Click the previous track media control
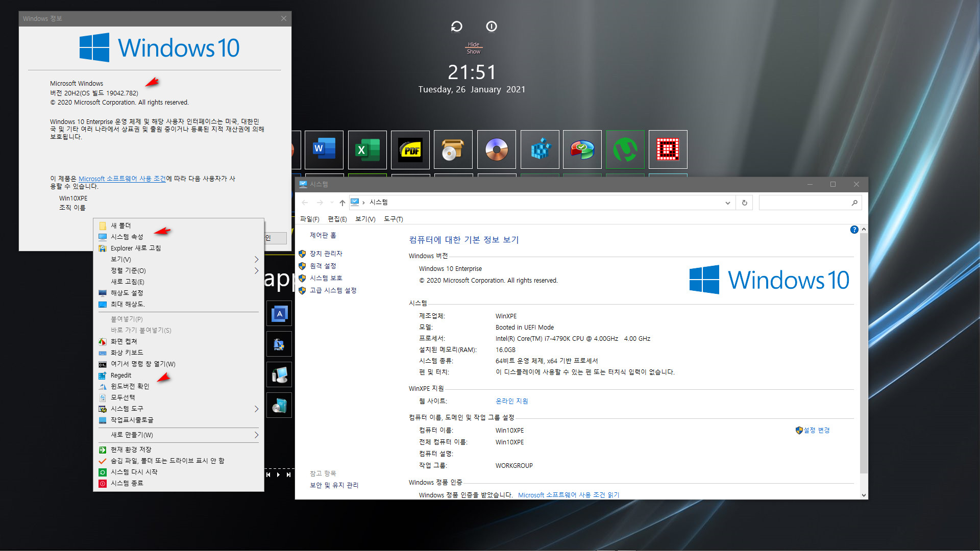 pyautogui.click(x=268, y=474)
